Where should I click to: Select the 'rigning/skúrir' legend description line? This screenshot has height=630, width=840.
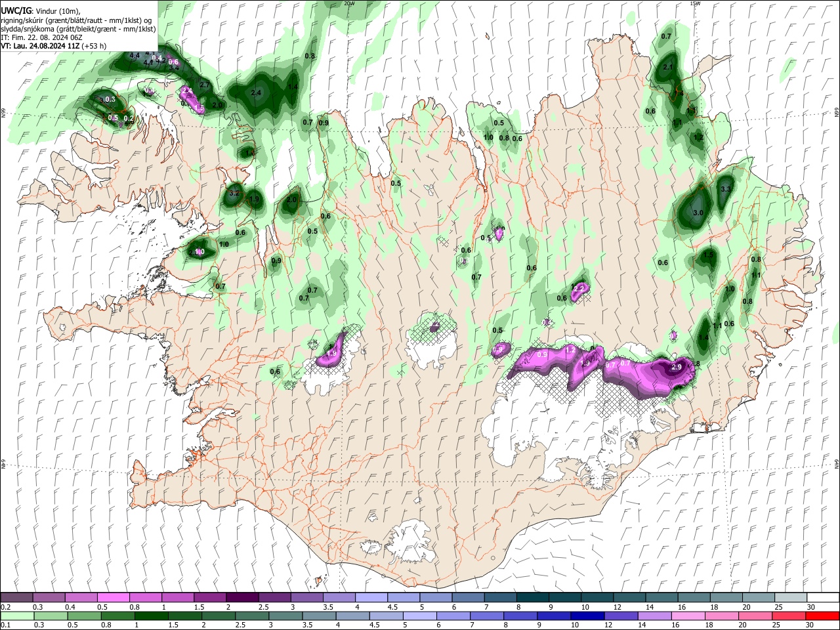[x=77, y=20]
